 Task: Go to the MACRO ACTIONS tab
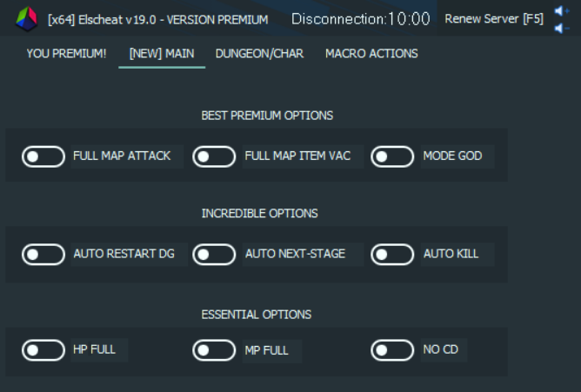coord(371,54)
